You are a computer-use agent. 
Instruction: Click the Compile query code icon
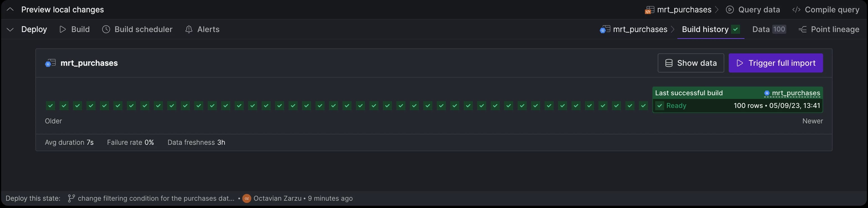pos(796,10)
